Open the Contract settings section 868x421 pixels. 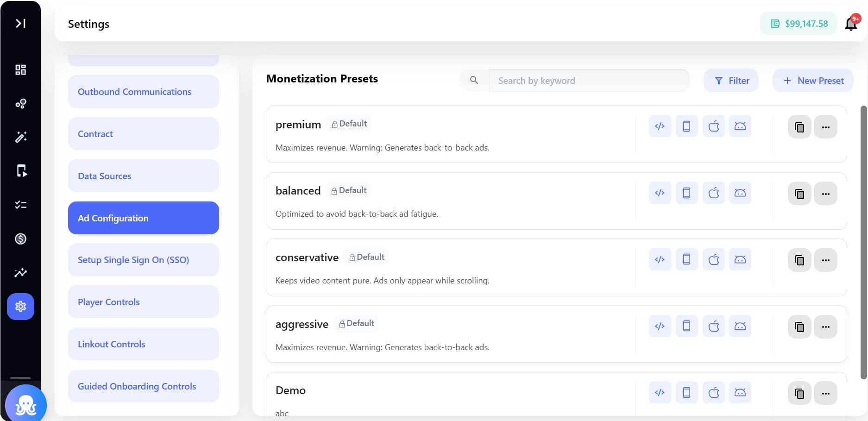(144, 134)
